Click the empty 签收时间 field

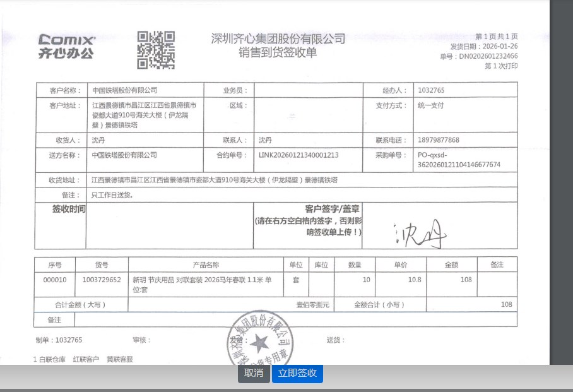coord(168,226)
